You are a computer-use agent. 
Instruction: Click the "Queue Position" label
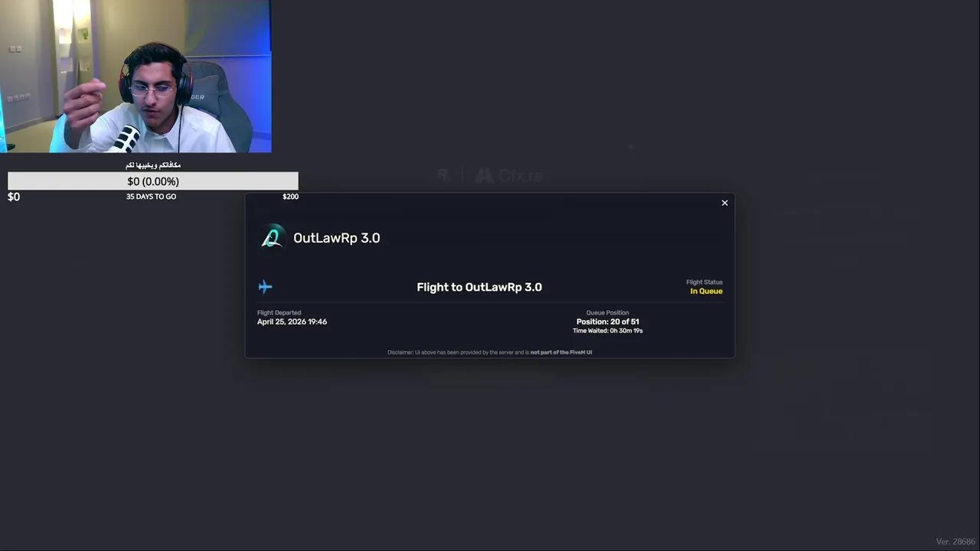pyautogui.click(x=608, y=313)
